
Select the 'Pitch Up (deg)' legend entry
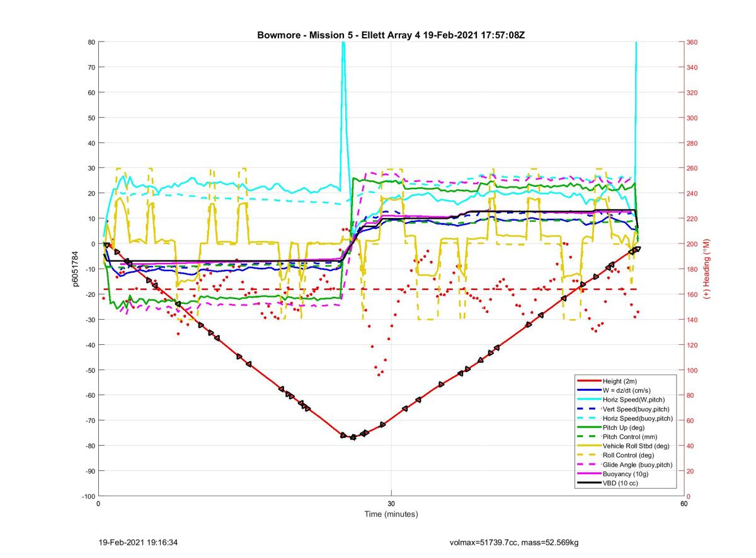624,427
